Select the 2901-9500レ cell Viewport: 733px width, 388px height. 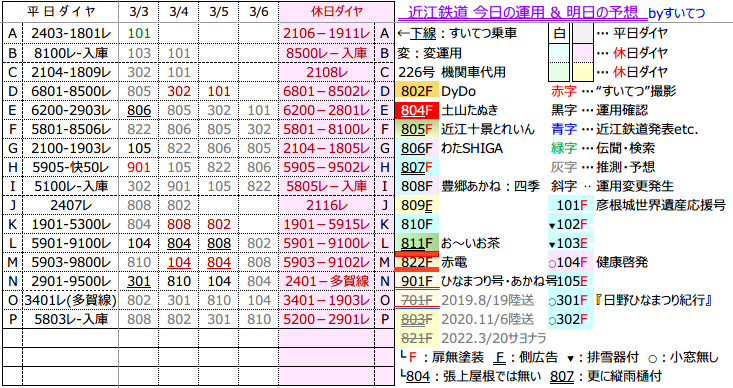(71, 281)
